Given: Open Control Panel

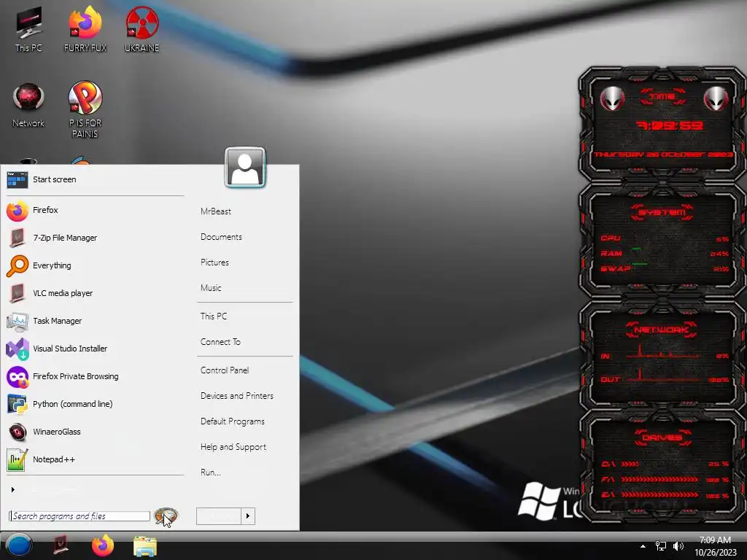Looking at the screenshot, I should (x=225, y=370).
